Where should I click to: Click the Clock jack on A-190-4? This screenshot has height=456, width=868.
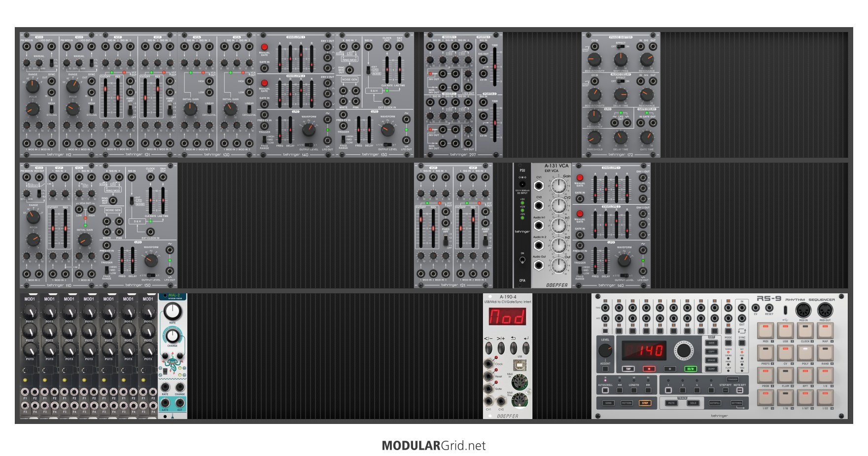488,363
